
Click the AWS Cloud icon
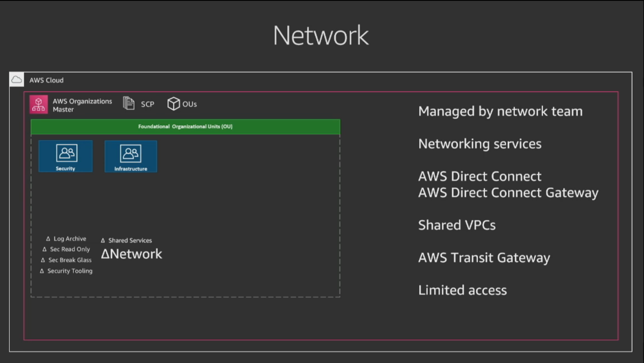pyautogui.click(x=17, y=80)
